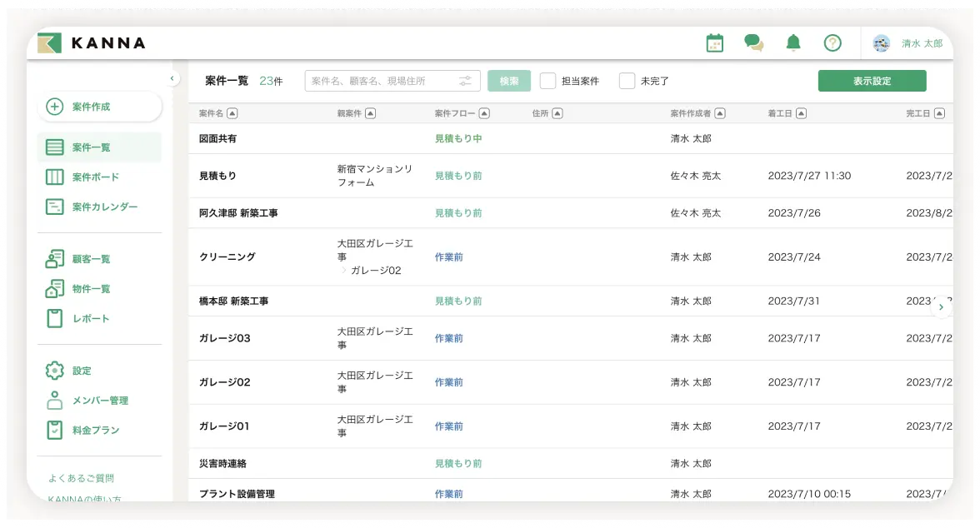Click the 表示設定 button
Viewport: 980px width, 528px height.
(872, 82)
